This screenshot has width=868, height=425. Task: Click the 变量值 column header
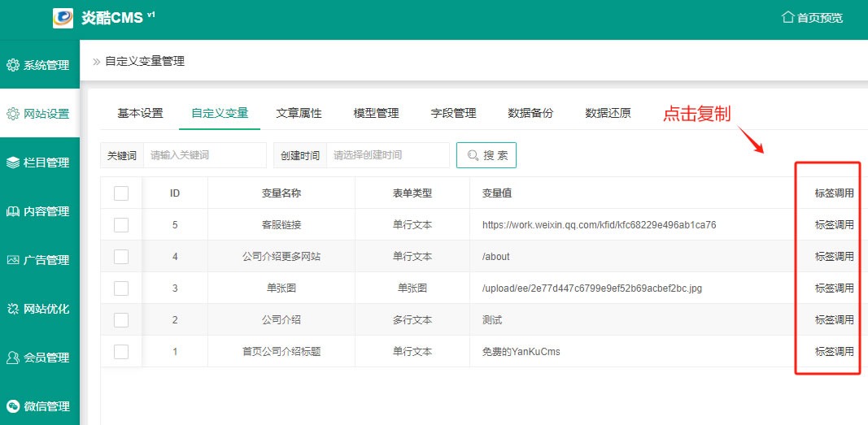(x=497, y=193)
